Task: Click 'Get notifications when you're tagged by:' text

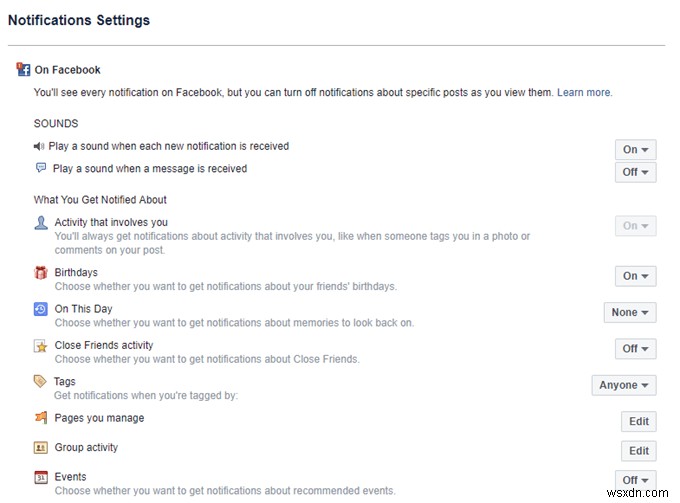Action: point(146,396)
